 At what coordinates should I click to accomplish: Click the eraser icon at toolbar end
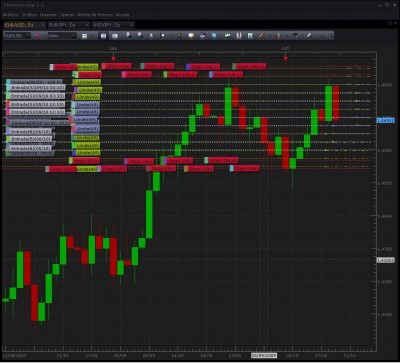click(309, 36)
